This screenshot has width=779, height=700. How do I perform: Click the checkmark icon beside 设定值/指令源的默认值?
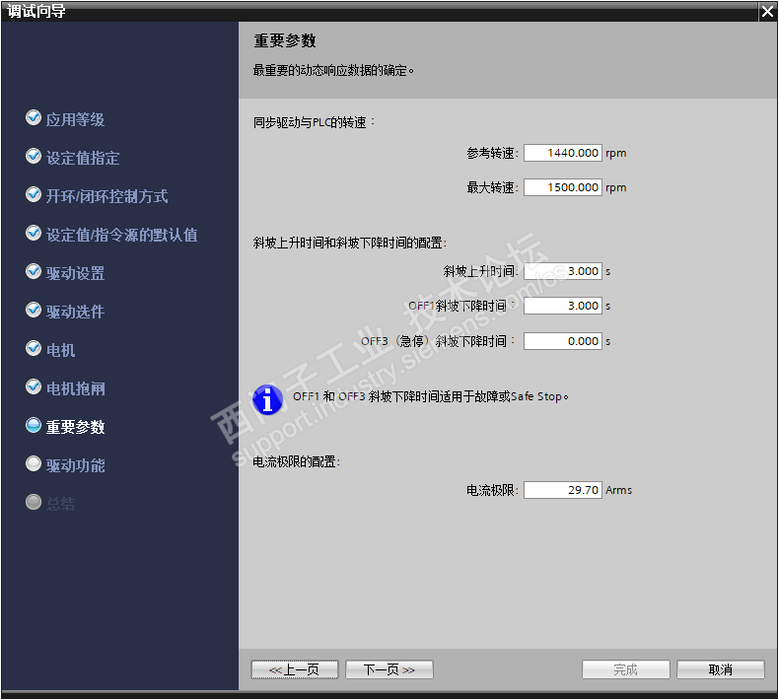34,233
